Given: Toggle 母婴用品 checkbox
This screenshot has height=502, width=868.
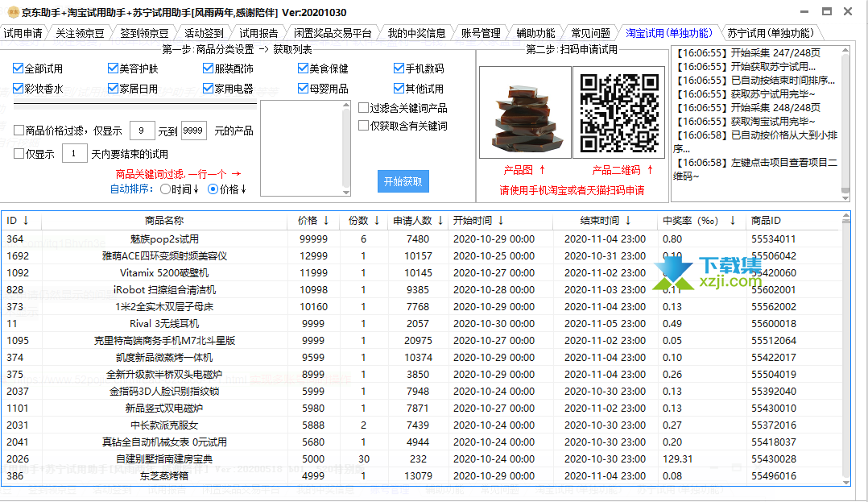Looking at the screenshot, I should pos(303,88).
